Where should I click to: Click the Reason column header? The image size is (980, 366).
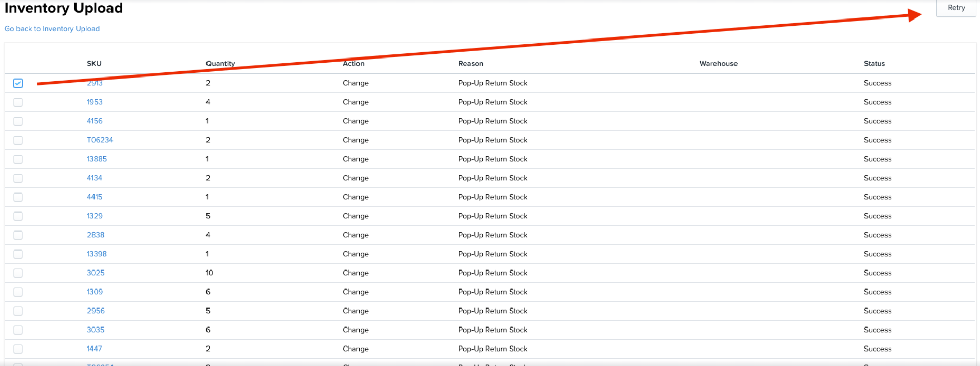pyautogui.click(x=470, y=64)
